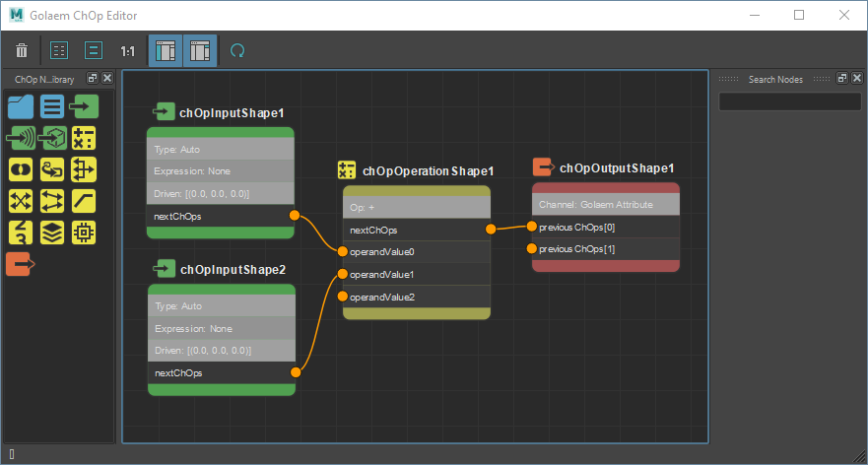Click 'Op: +' row in operation node
The width and height of the screenshot is (868, 465).
tap(417, 207)
